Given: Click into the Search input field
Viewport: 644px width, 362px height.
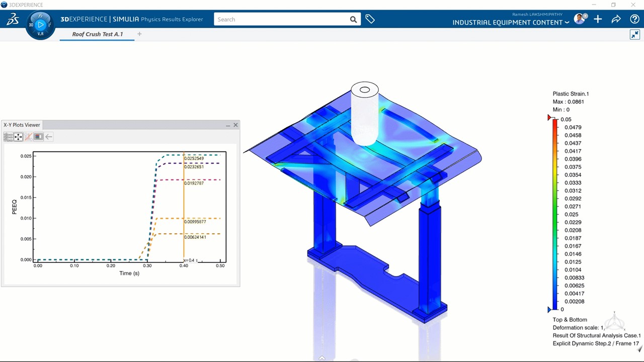Looking at the screenshot, I should point(282,19).
